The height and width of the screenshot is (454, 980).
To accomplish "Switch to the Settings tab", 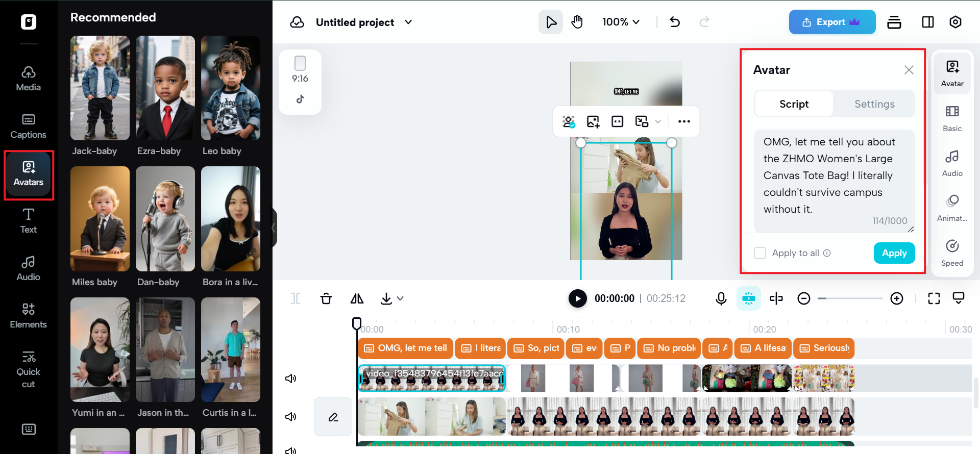I will point(874,104).
